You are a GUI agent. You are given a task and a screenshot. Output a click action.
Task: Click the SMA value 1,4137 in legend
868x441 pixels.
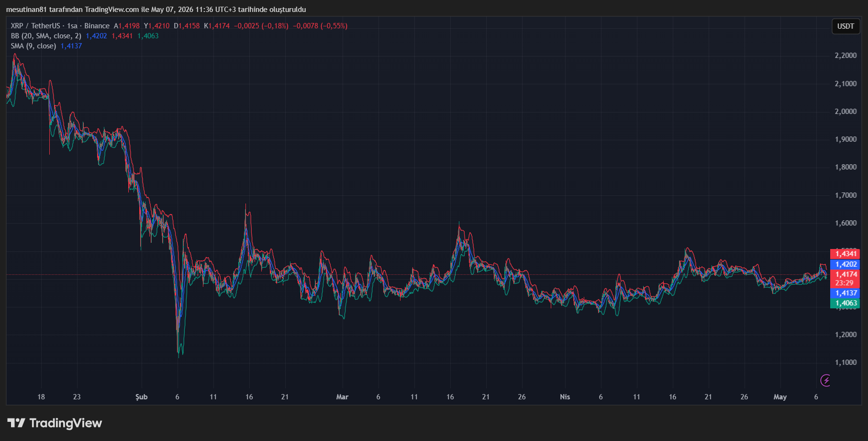pos(71,46)
